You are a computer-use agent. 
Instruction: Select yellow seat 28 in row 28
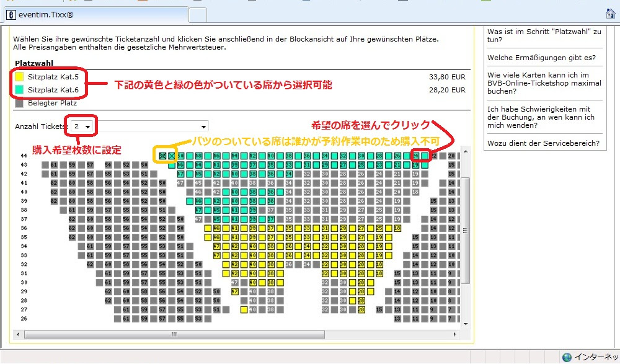pos(361,301)
